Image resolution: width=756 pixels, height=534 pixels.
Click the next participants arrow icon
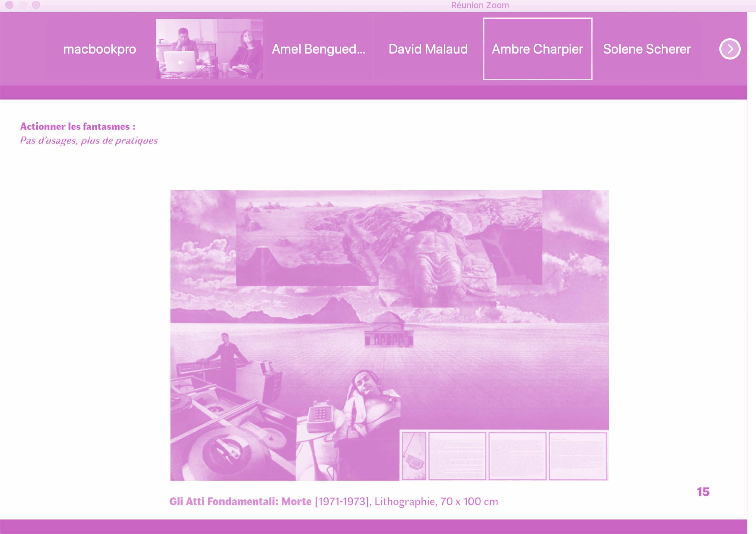(730, 49)
